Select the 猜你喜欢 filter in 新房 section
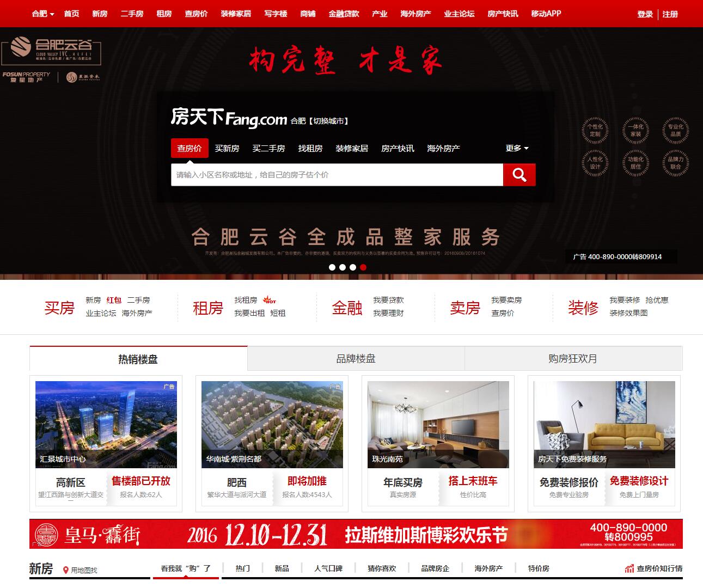The width and height of the screenshot is (703, 588). click(x=382, y=568)
